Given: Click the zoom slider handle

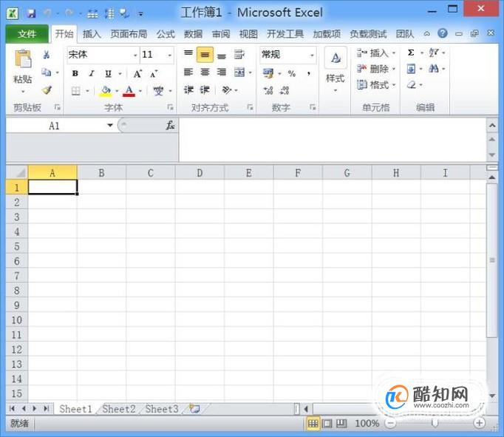Looking at the screenshot, I should pyautogui.click(x=435, y=423).
